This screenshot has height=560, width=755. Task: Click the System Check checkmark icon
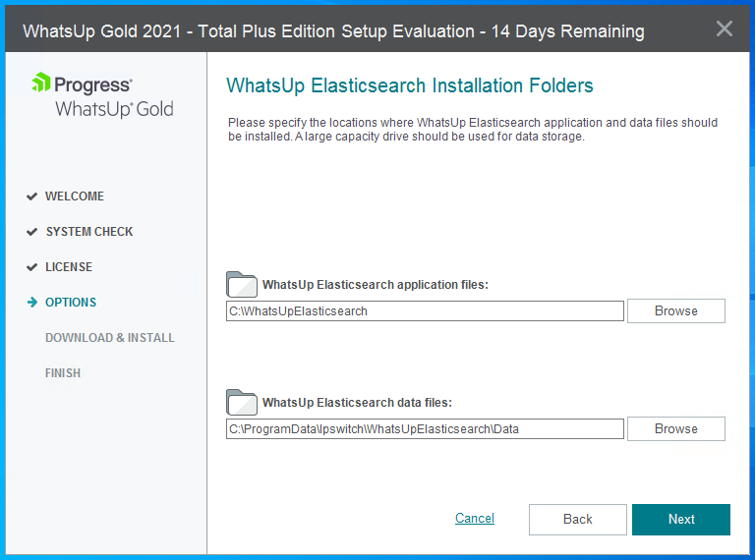31,232
